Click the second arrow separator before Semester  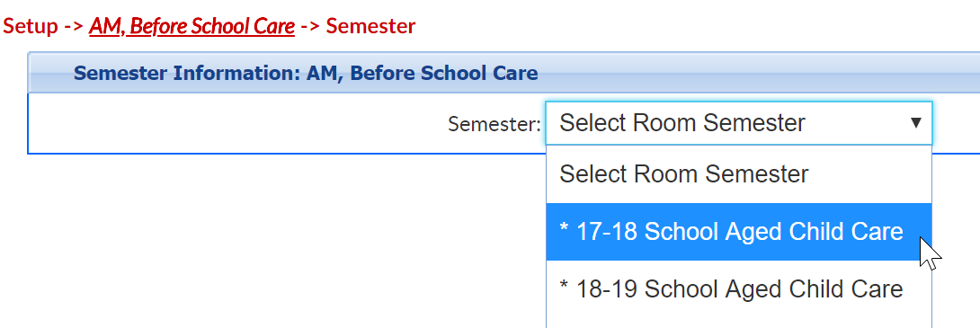[310, 27]
